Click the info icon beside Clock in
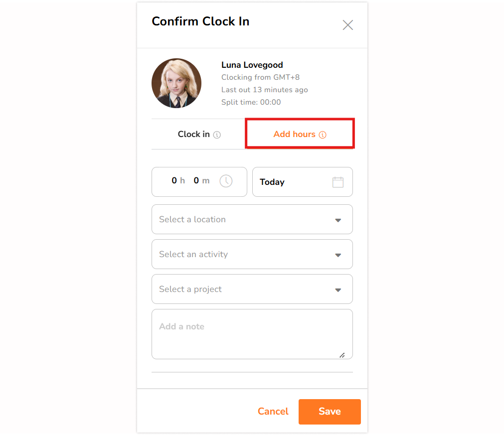Image resolution: width=504 pixels, height=435 pixels. pos(217,135)
